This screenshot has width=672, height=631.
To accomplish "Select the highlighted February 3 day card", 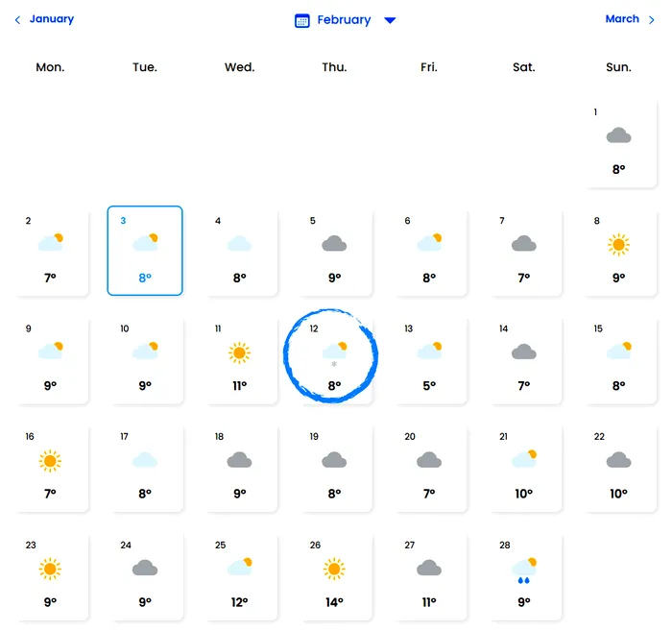I will [145, 251].
